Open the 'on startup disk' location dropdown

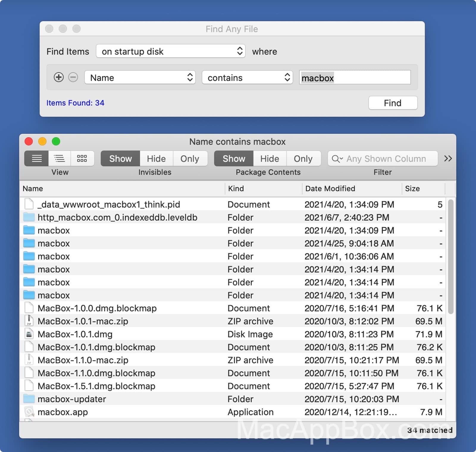point(171,51)
